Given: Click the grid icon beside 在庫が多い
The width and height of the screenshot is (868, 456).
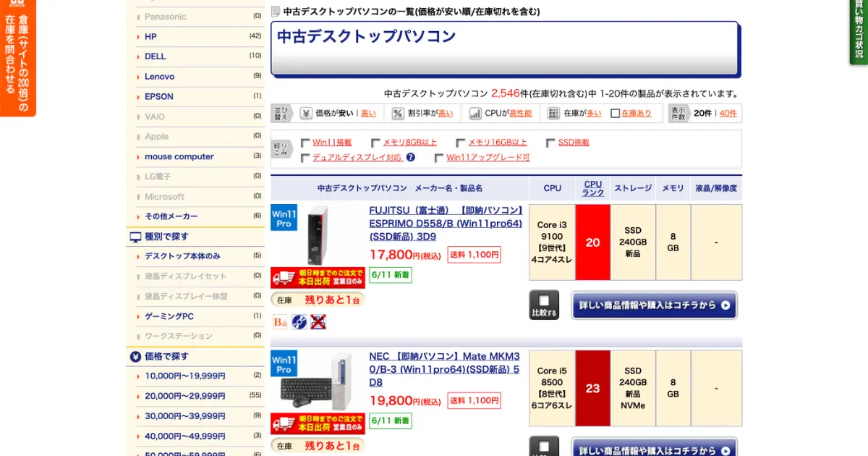Looking at the screenshot, I should tap(553, 113).
